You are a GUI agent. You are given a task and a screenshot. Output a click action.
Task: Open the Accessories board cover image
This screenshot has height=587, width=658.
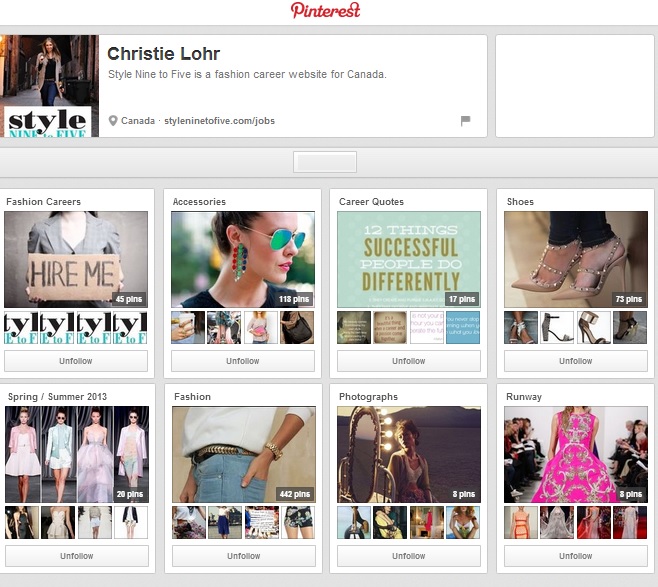pyautogui.click(x=242, y=259)
